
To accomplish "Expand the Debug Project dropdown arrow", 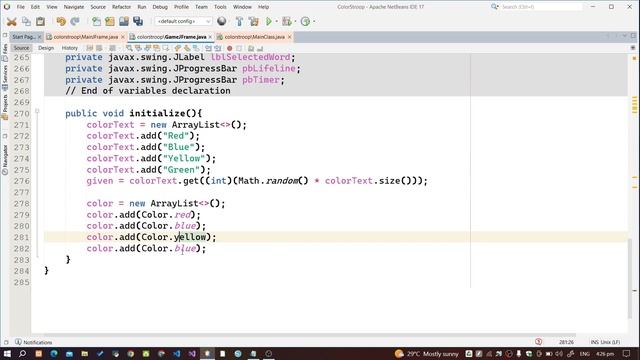I will tap(295, 21).
